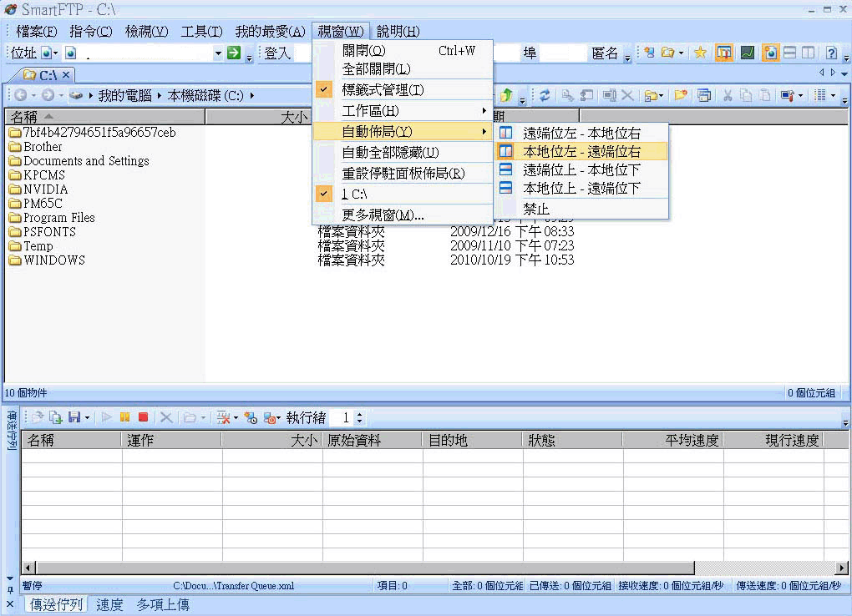Click the remove X icon in the queue toolbar

coord(166,417)
